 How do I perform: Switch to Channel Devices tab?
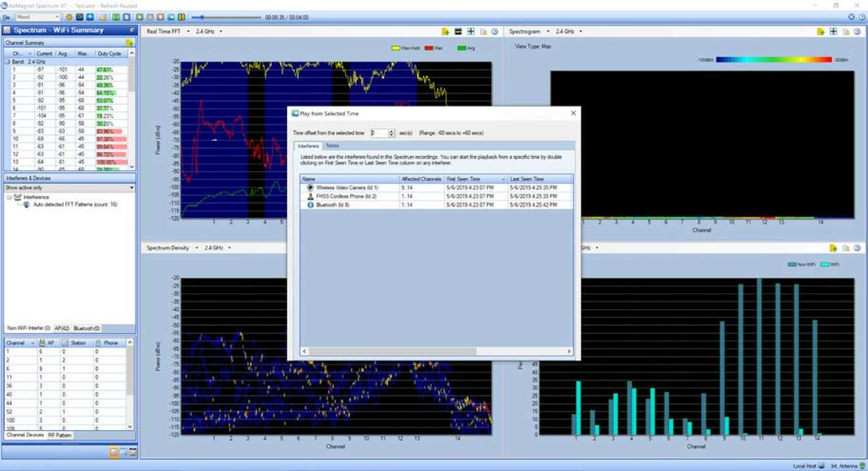coord(25,435)
